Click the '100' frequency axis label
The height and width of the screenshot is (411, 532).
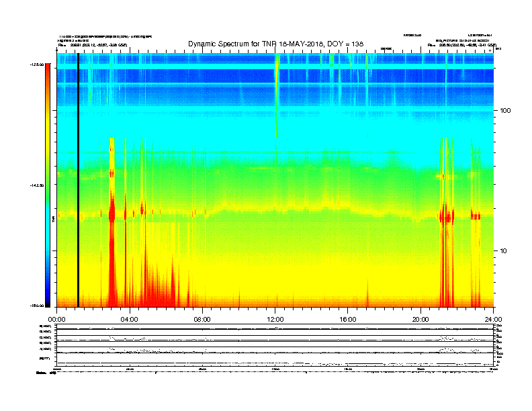tap(505, 111)
